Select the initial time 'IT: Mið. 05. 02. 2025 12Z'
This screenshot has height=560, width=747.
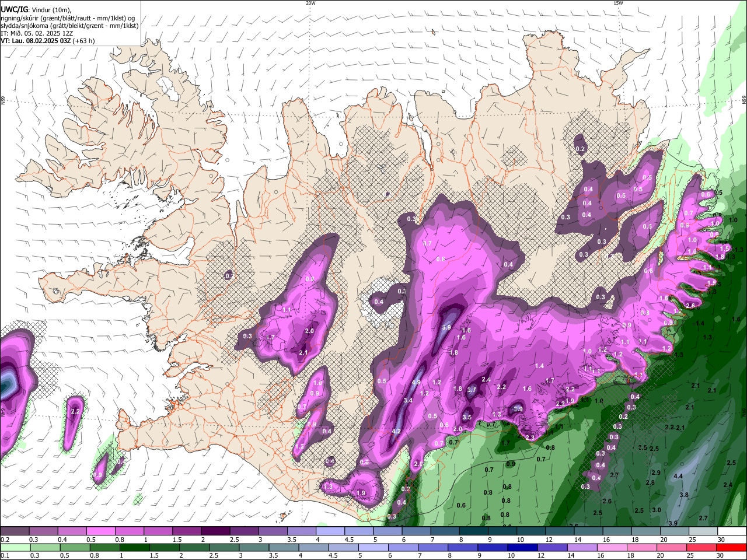(37, 33)
